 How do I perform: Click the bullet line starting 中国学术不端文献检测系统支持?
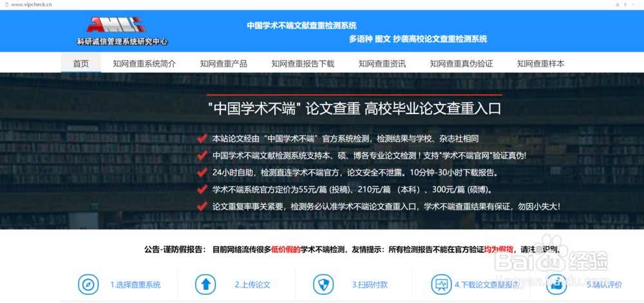tap(369, 156)
